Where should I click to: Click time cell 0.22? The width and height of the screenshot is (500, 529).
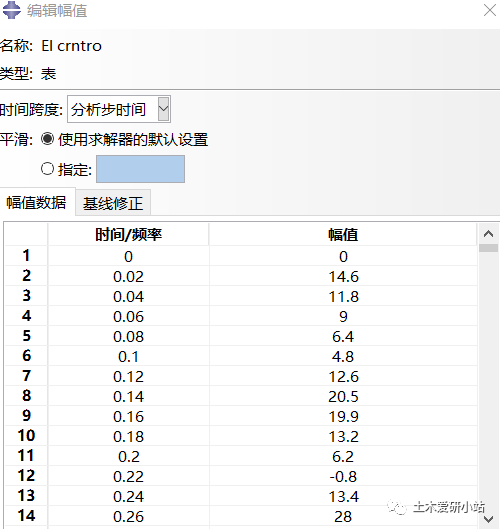click(x=128, y=476)
